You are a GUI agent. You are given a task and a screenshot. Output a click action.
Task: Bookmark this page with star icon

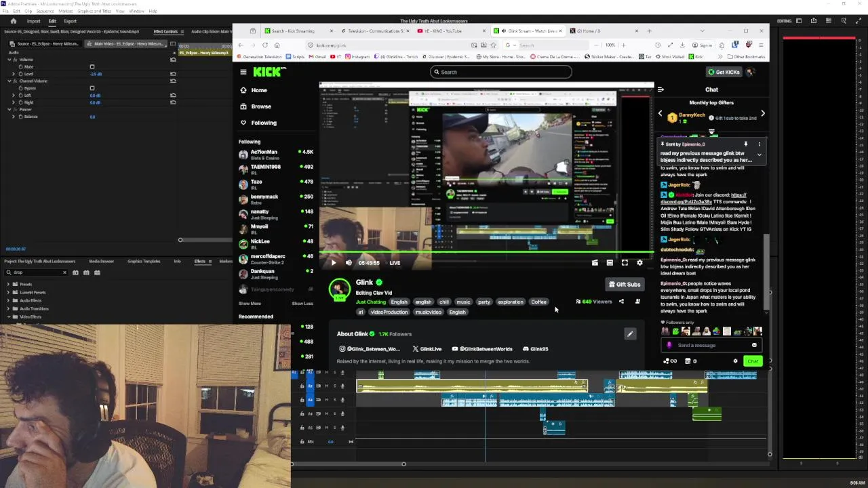[493, 45]
